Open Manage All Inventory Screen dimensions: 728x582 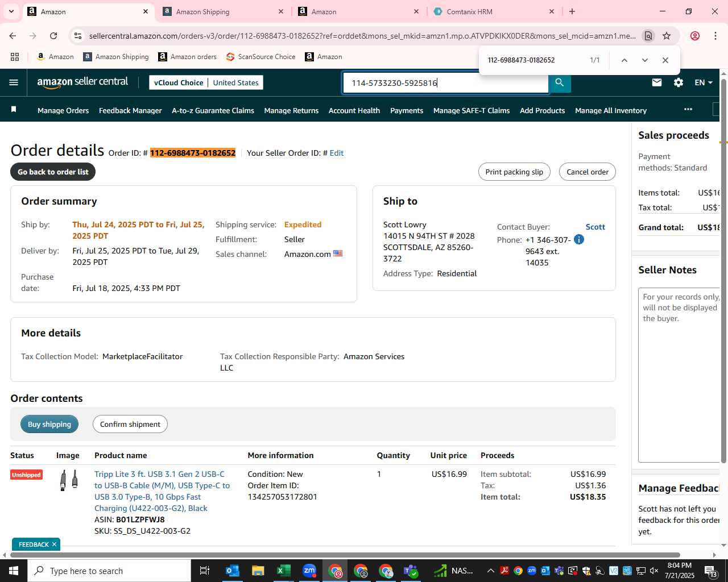611,110
